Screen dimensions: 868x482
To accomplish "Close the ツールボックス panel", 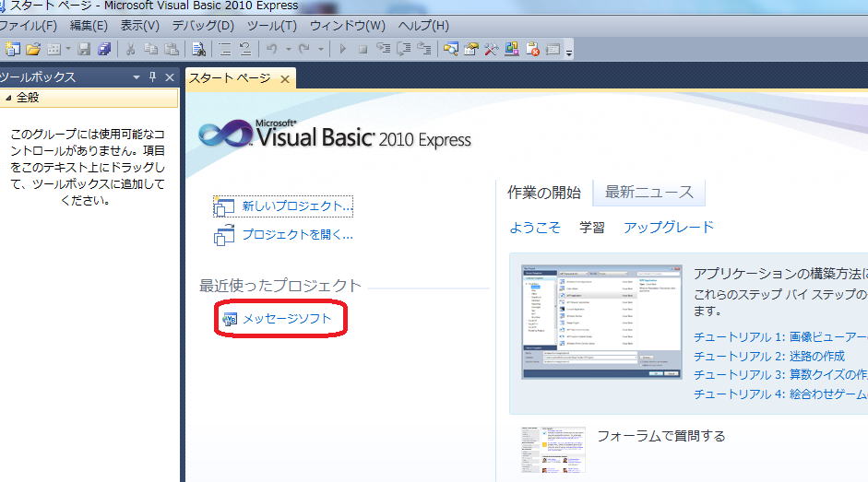I will pyautogui.click(x=170, y=77).
